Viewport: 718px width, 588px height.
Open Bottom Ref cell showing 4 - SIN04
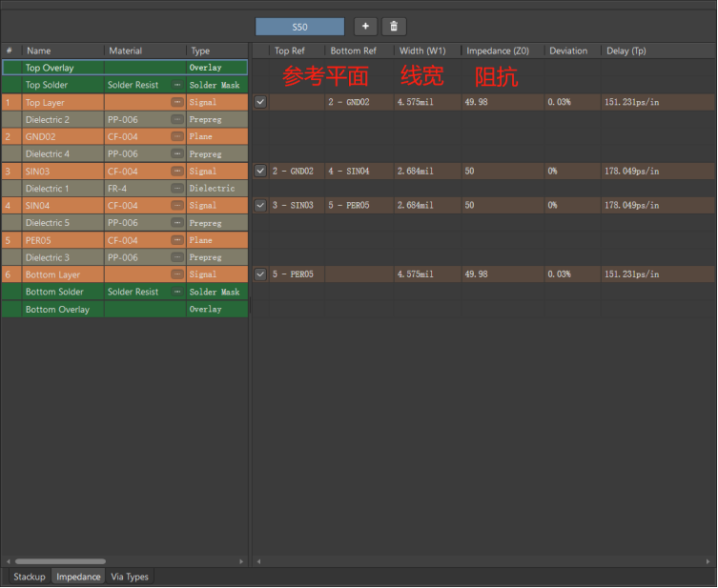(x=358, y=172)
